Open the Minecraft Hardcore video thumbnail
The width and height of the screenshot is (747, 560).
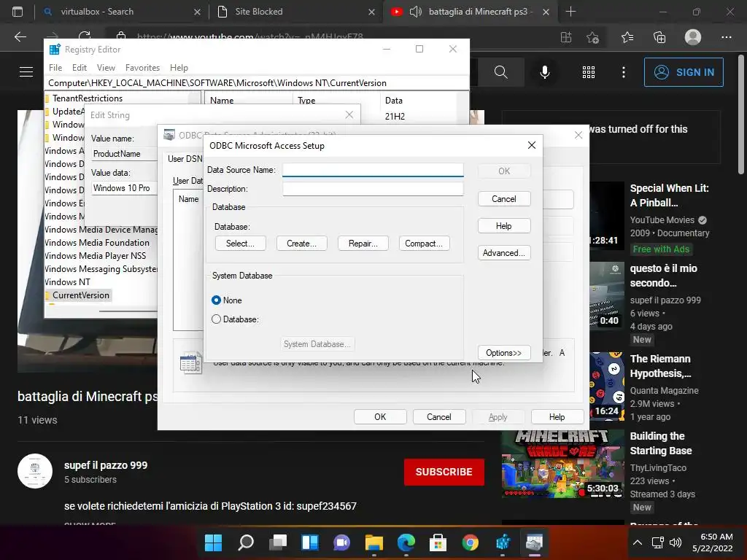(x=562, y=463)
